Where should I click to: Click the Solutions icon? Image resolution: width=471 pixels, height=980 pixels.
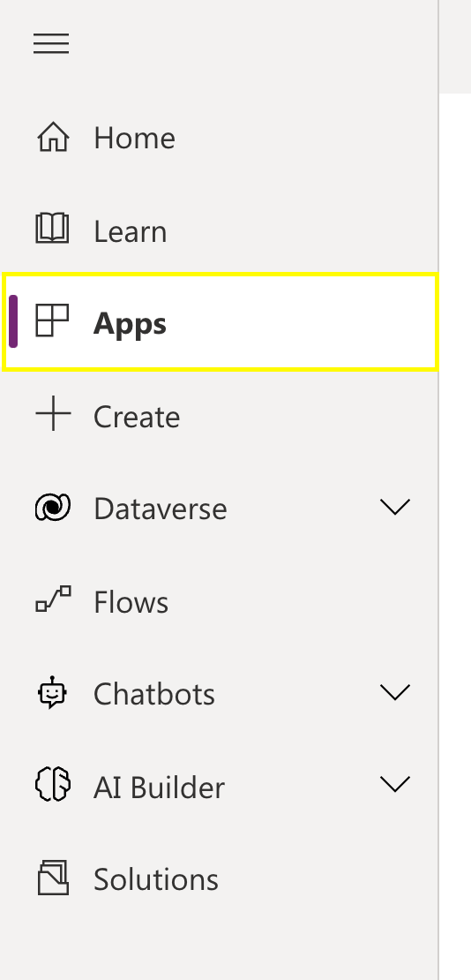pos(53,878)
